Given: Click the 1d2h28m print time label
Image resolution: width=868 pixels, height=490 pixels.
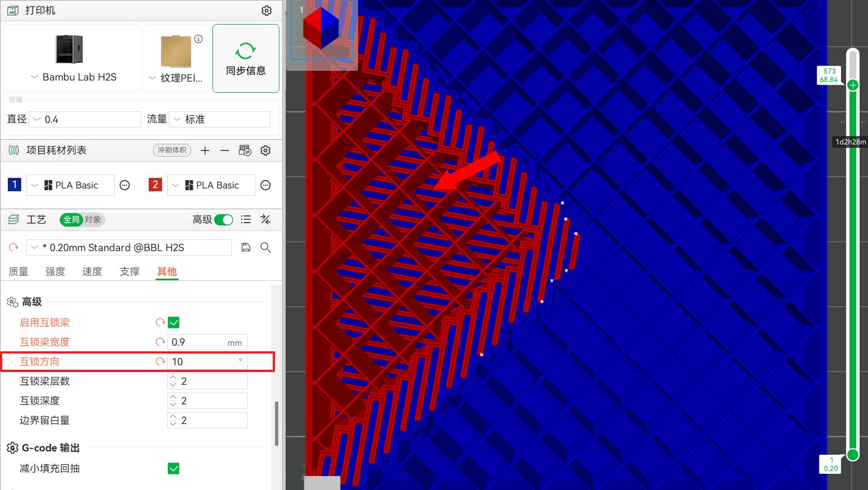Looking at the screenshot, I should [851, 142].
